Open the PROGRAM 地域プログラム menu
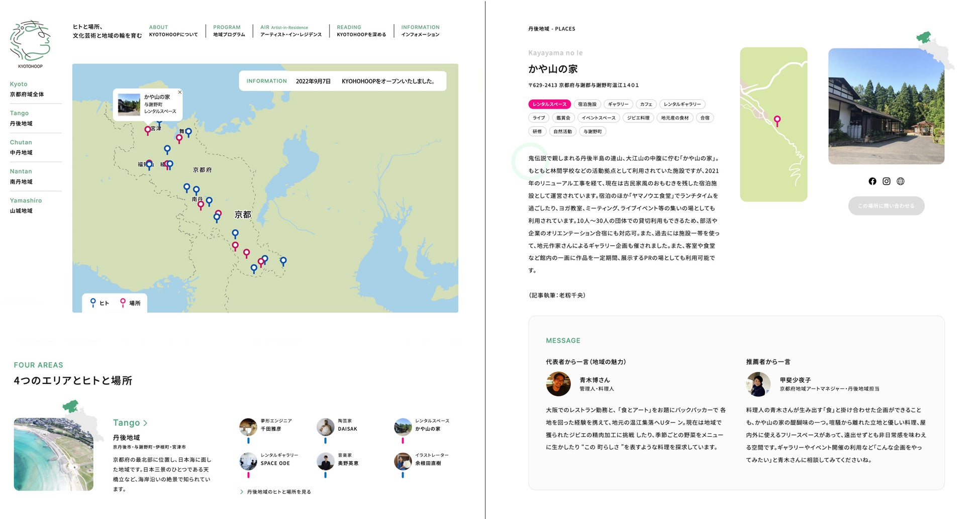980x519 pixels. click(x=229, y=31)
